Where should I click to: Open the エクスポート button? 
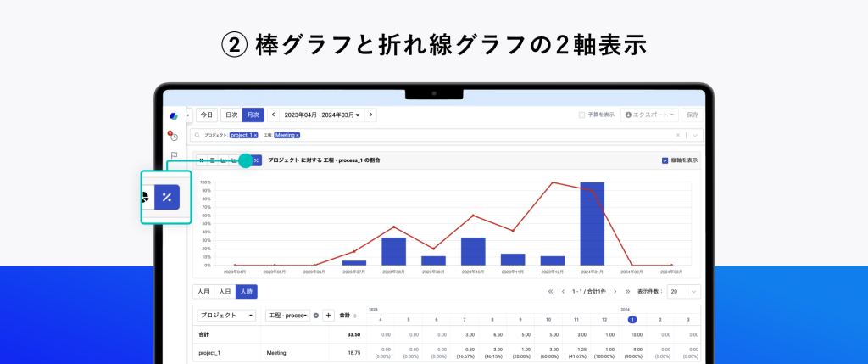click(650, 115)
